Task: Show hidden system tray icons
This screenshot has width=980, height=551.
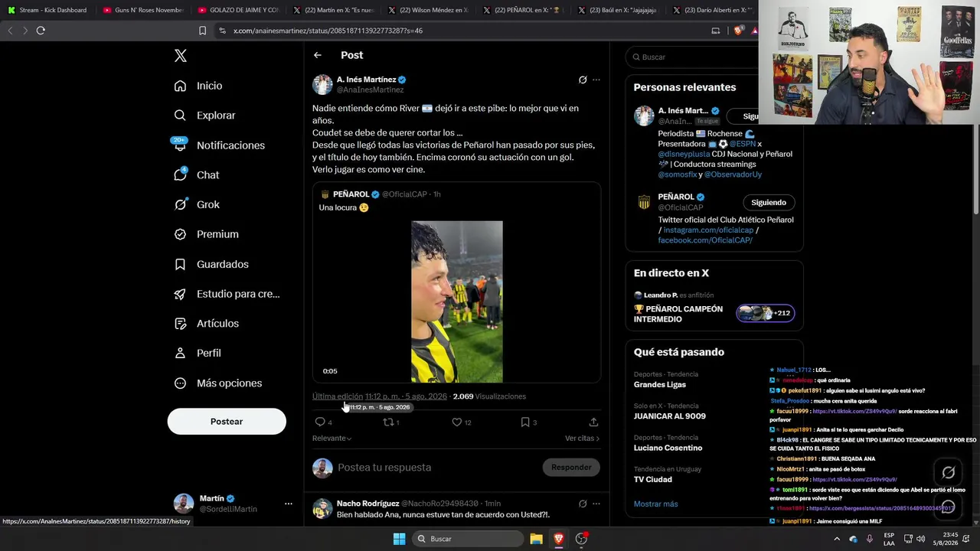Action: (x=836, y=539)
